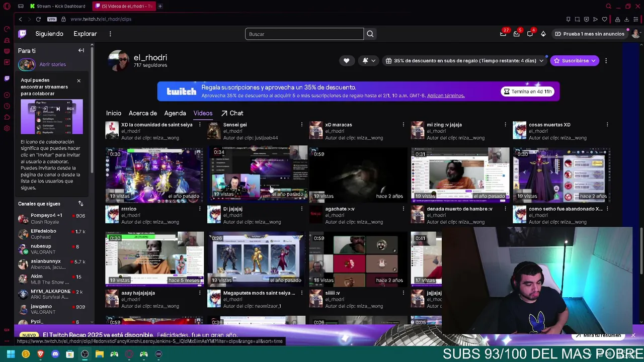Click the follow heart button for el_rhodri
The width and height of the screenshot is (644, 362).
(346, 60)
